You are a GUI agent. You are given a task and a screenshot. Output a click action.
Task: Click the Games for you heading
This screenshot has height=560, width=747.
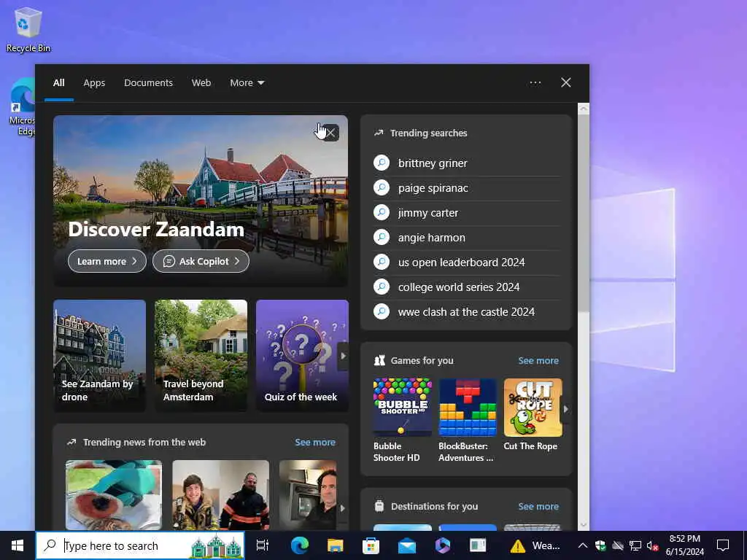[x=422, y=360]
